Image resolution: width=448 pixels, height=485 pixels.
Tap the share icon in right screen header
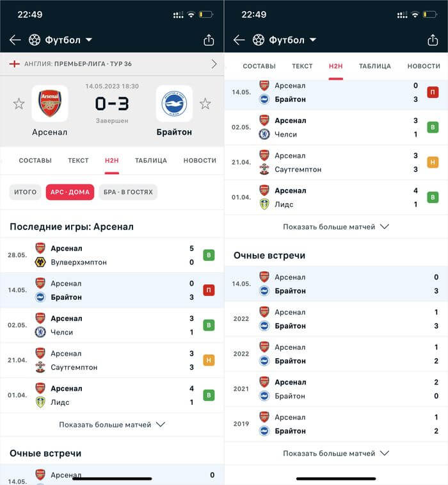433,40
